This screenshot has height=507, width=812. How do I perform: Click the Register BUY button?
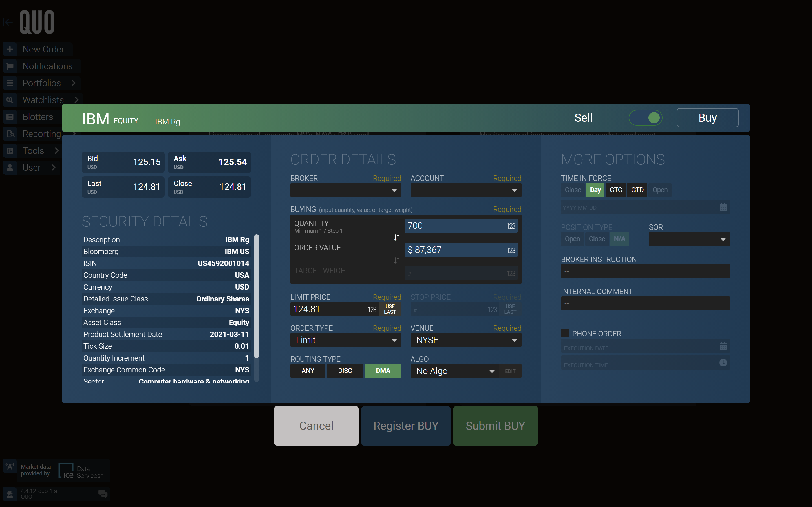tap(406, 426)
